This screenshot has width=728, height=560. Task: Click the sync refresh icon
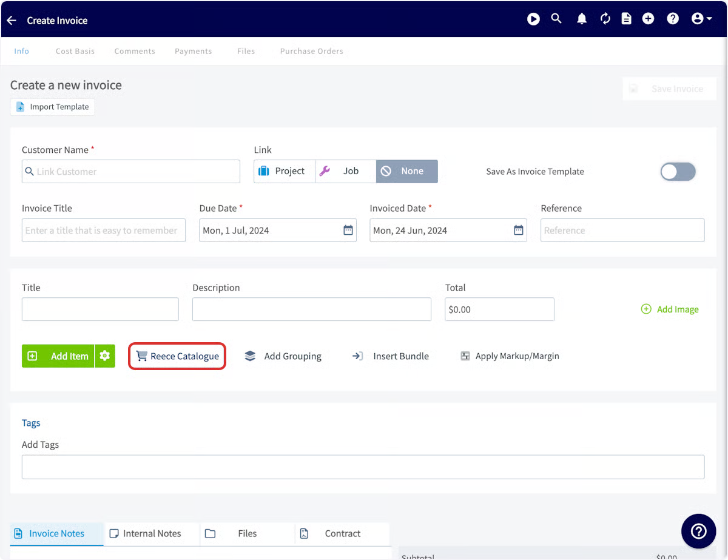pos(605,19)
